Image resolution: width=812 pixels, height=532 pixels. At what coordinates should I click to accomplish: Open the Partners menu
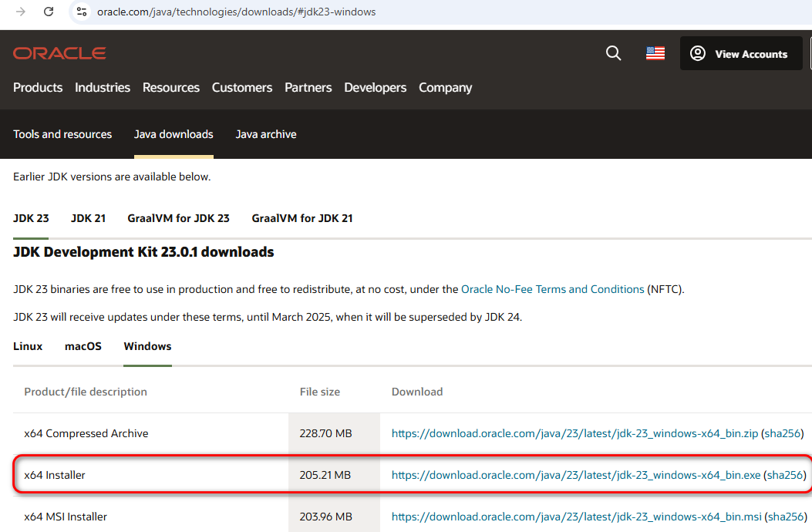click(308, 88)
